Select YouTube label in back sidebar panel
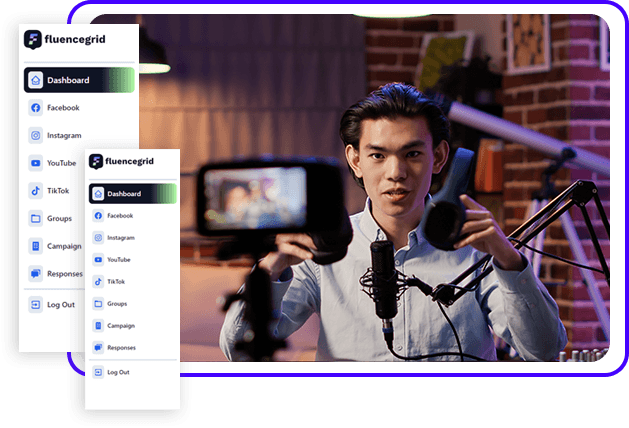The width and height of the screenshot is (629, 428). (x=61, y=163)
